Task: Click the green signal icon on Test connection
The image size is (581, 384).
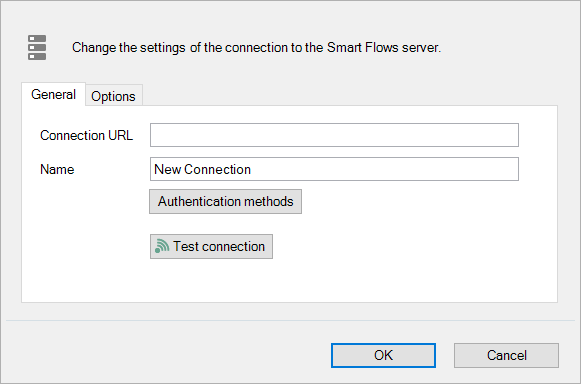Action: click(x=162, y=246)
